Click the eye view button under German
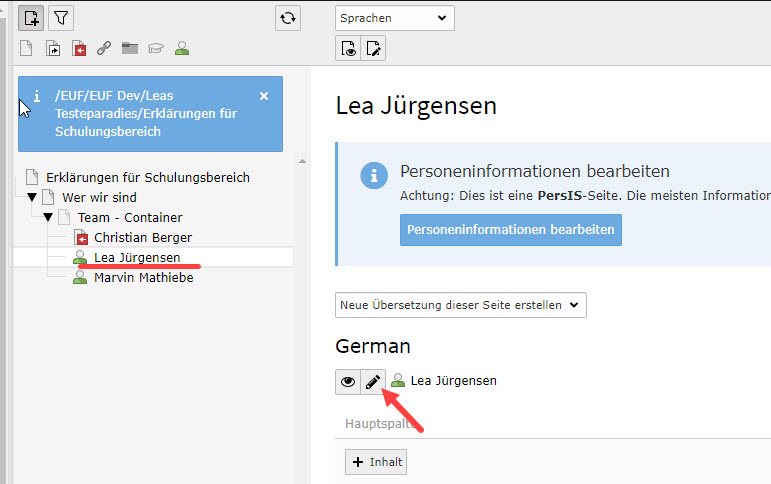 [x=348, y=381]
